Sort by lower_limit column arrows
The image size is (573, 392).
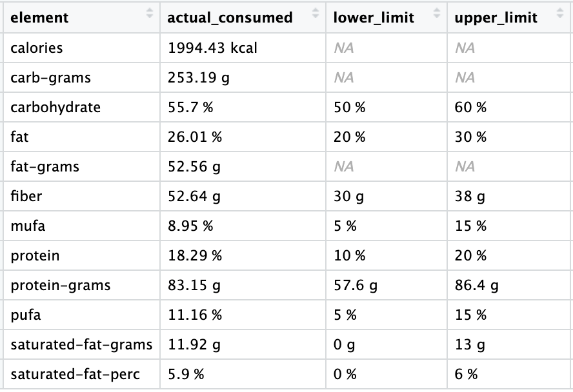tap(437, 13)
